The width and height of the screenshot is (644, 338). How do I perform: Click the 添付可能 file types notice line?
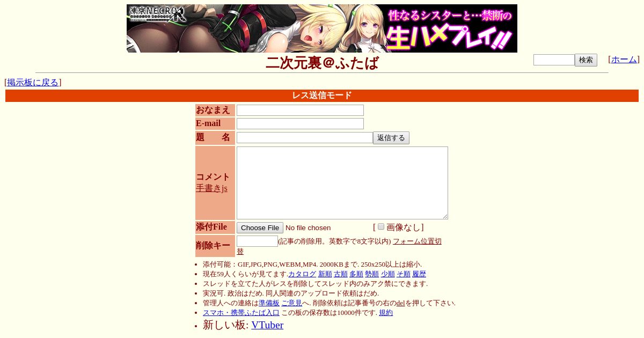tap(312, 264)
